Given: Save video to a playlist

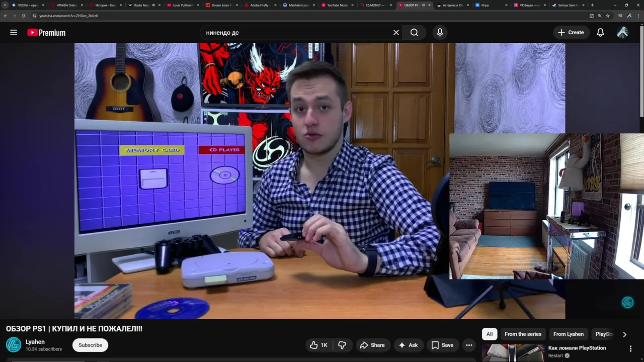Looking at the screenshot, I should (442, 345).
